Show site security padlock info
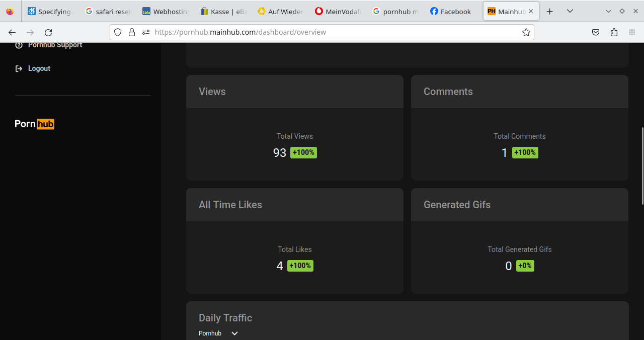 click(x=132, y=32)
